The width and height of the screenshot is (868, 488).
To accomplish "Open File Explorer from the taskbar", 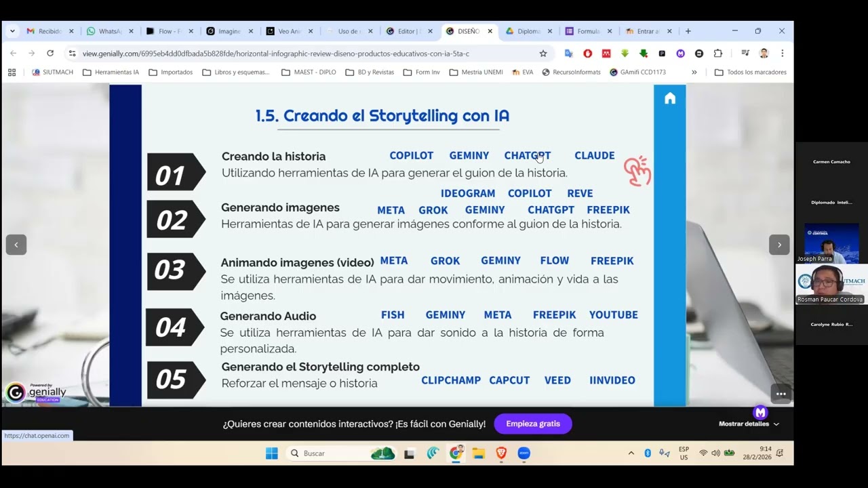I will [479, 453].
